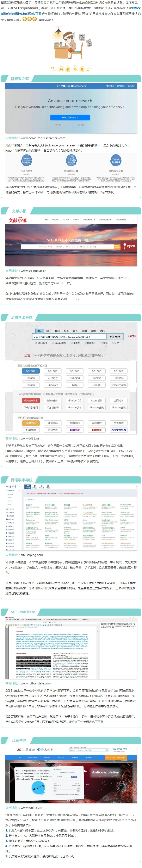Click the 文史哲政 button
Screen dimensions: 142x868
pos(118,423)
